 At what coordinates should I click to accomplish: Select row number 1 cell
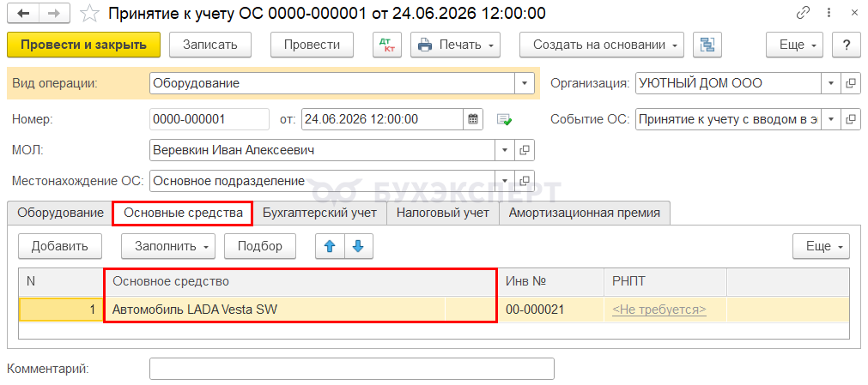click(x=62, y=310)
